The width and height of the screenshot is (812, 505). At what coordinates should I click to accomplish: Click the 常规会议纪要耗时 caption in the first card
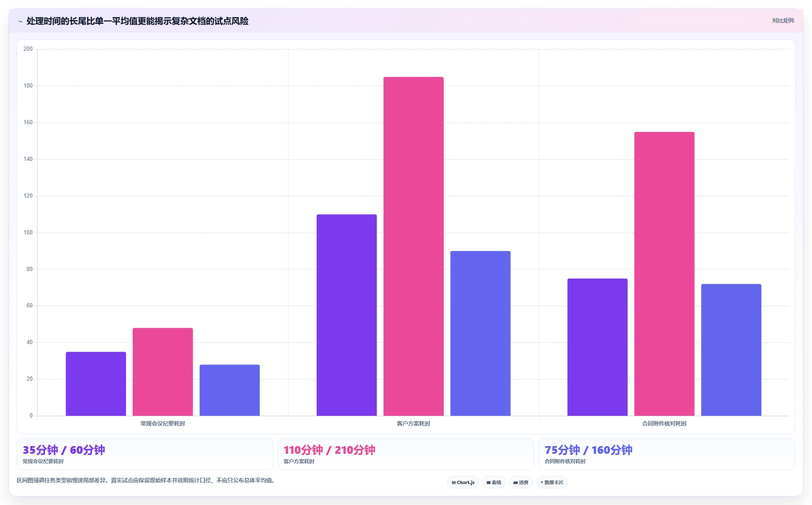pyautogui.click(x=43, y=461)
